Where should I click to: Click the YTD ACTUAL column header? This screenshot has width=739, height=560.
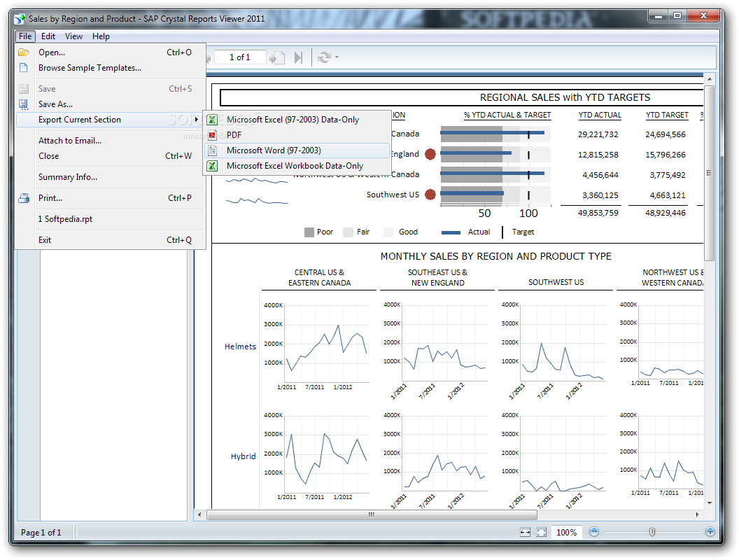coord(600,115)
